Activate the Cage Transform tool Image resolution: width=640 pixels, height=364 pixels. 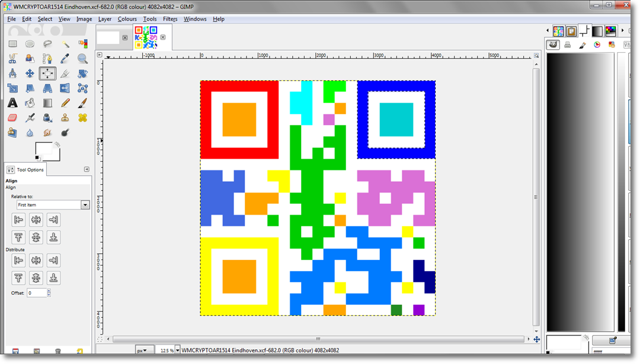point(82,88)
